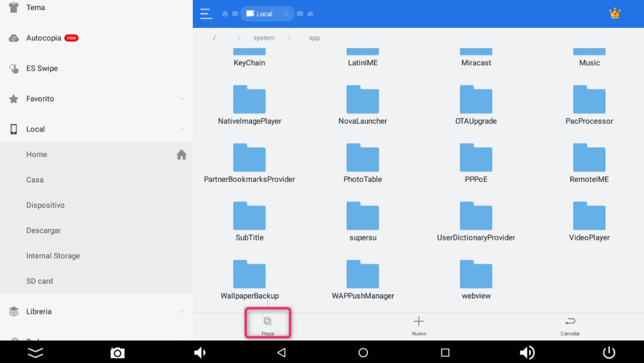
Task: Create a new item with Nuevo
Action: click(x=419, y=325)
